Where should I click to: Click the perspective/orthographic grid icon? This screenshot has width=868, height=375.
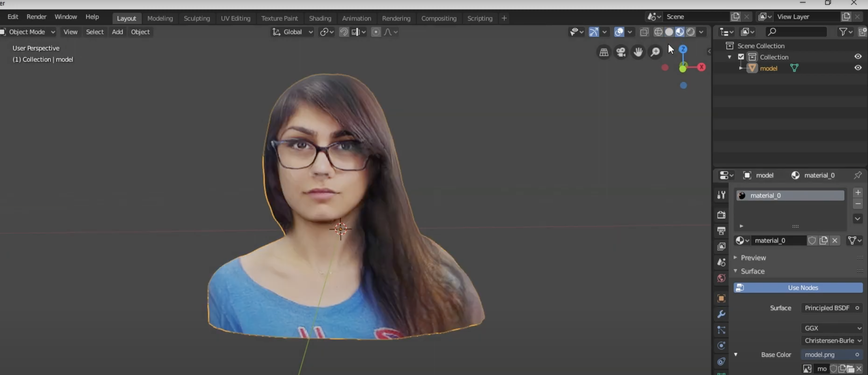click(604, 52)
